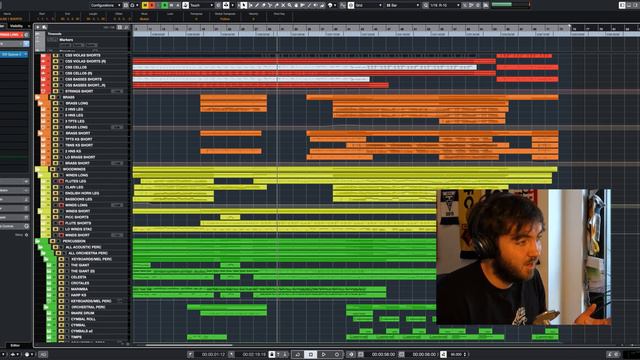
Task: Open the 1/16 quantize preset dropdown
Action: (445, 5)
